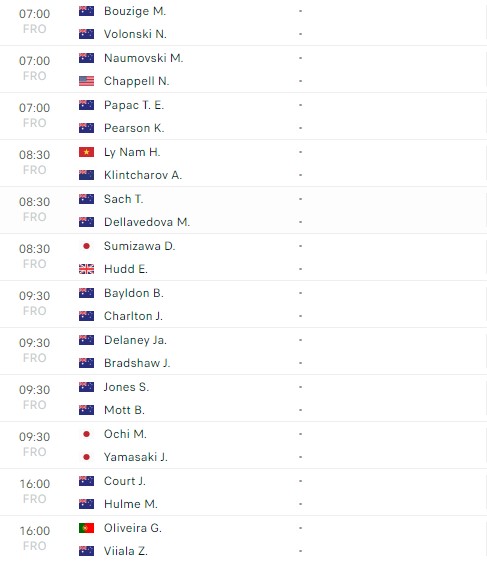Click Japan flag next to Sumizawa D.

click(86, 246)
